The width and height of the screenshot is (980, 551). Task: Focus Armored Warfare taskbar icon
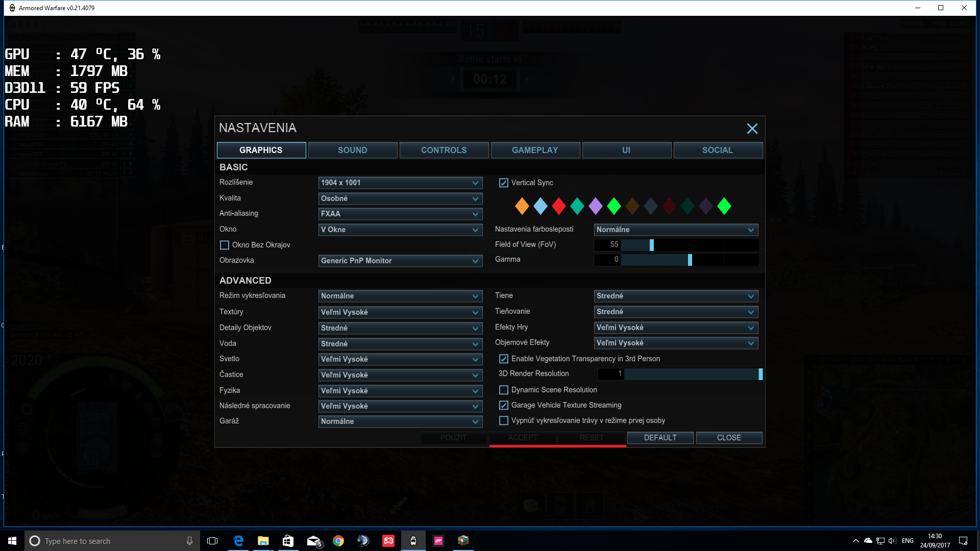coord(413,541)
